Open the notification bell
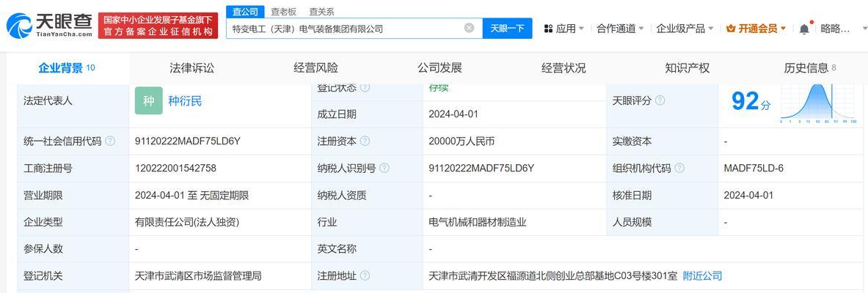 point(803,29)
